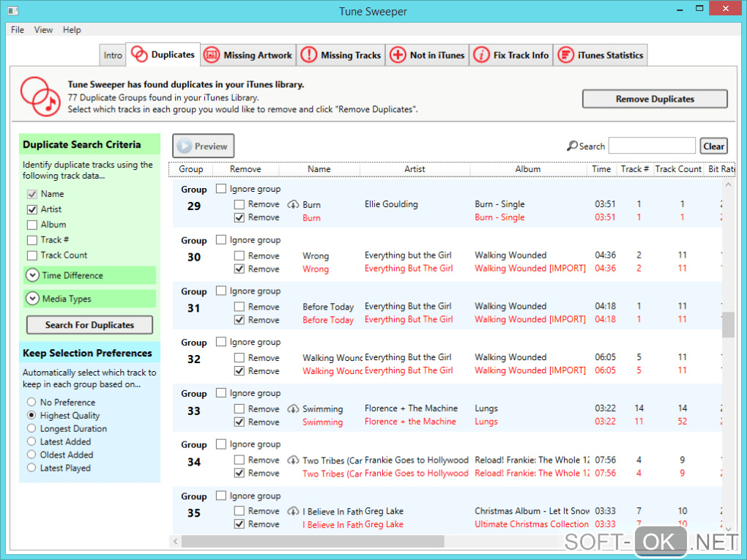747x560 pixels.
Task: Toggle the Artist criteria checkbox
Action: coord(32,209)
